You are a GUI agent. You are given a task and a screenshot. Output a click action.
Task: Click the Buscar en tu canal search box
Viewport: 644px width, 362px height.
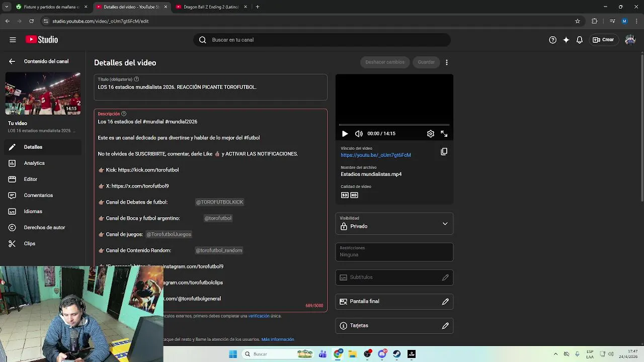[x=322, y=40]
